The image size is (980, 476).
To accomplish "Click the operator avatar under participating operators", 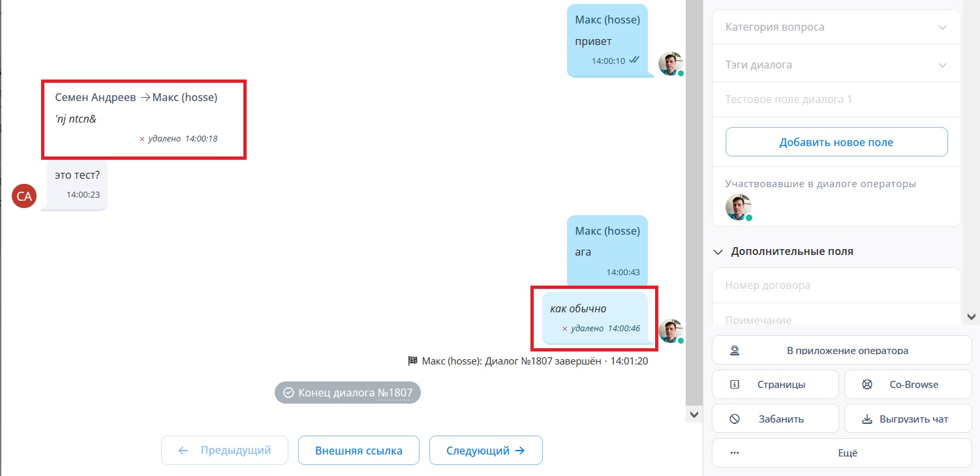I will coord(738,207).
